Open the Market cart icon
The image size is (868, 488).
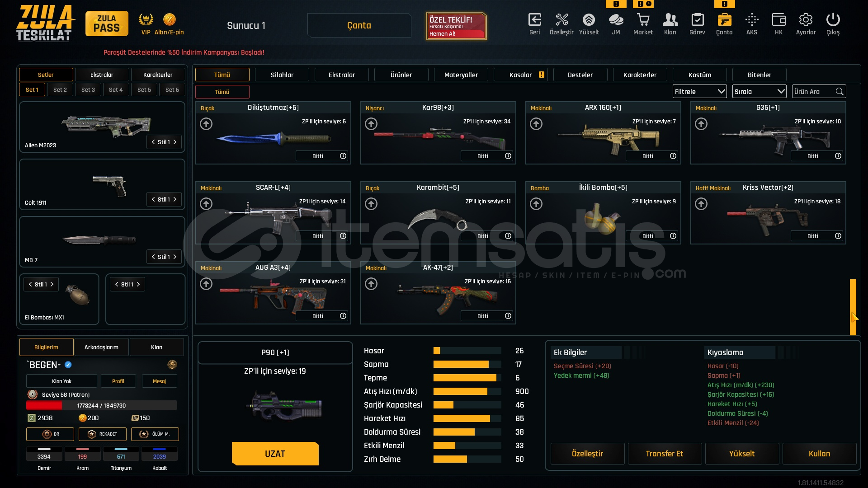pyautogui.click(x=643, y=20)
